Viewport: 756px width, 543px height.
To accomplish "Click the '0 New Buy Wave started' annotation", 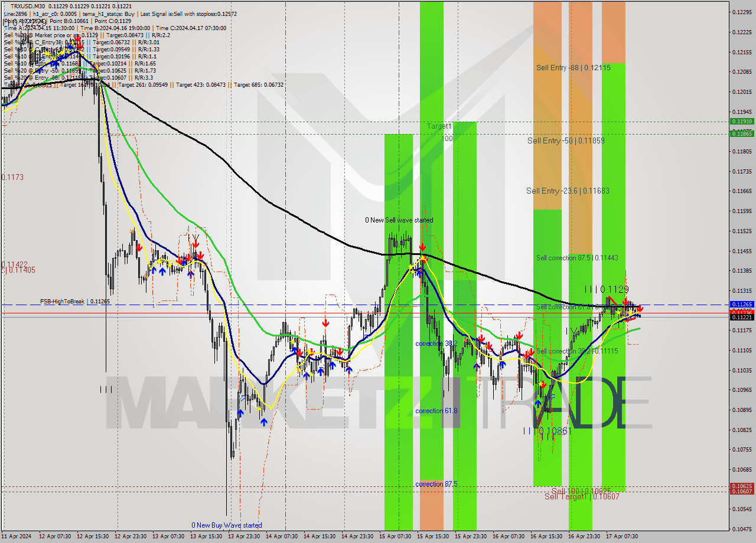I will pos(226,525).
